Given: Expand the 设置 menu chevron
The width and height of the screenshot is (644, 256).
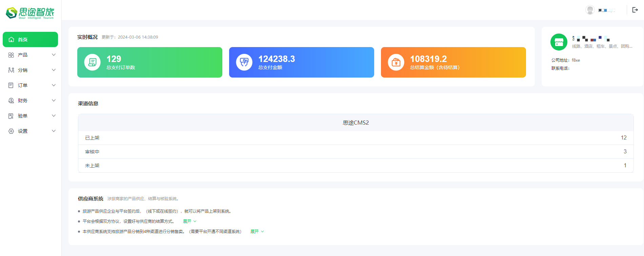Looking at the screenshot, I should click(54, 131).
